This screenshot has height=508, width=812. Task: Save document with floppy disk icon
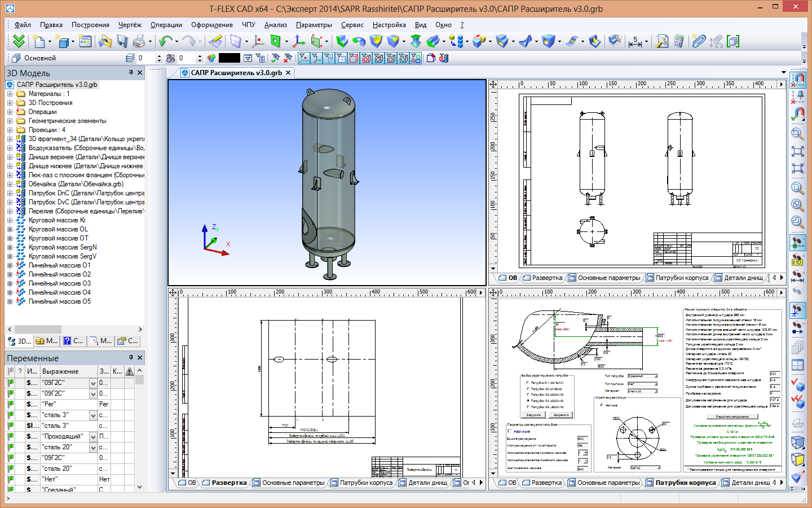122,41
